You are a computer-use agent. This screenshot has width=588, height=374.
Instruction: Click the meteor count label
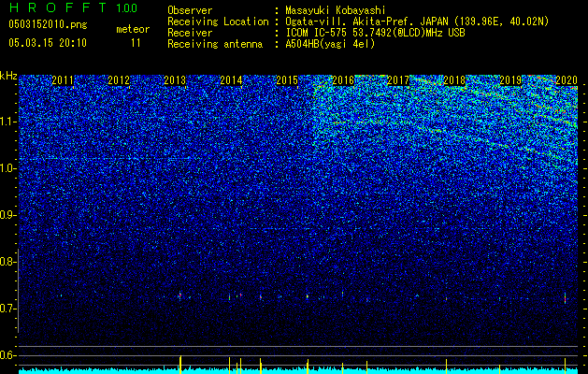(133, 29)
